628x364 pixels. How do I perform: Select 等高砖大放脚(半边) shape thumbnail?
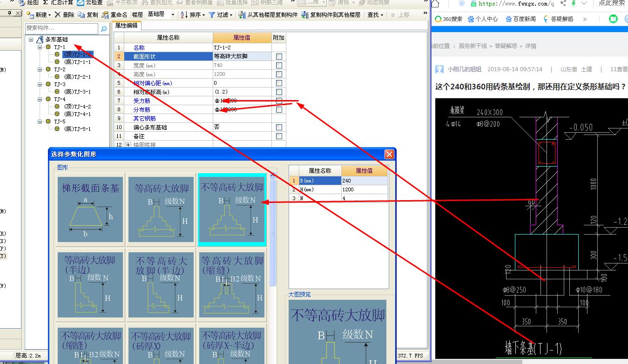click(91, 285)
